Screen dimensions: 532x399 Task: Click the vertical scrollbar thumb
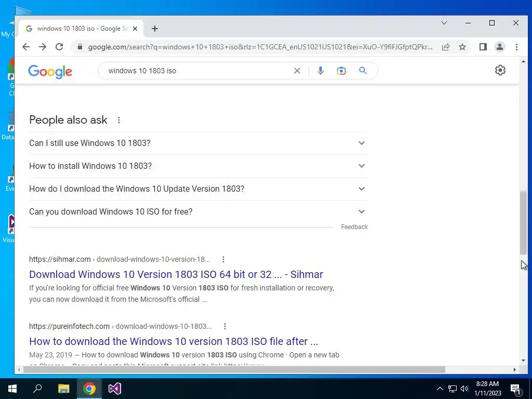[x=523, y=222]
